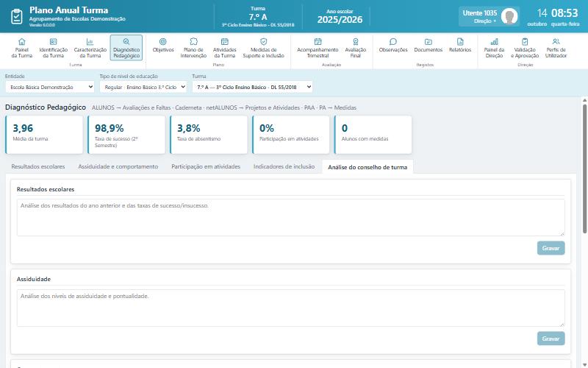The height and width of the screenshot is (368, 588).
Task: Focus the Assiduidade analysis text area
Action: coord(290,308)
